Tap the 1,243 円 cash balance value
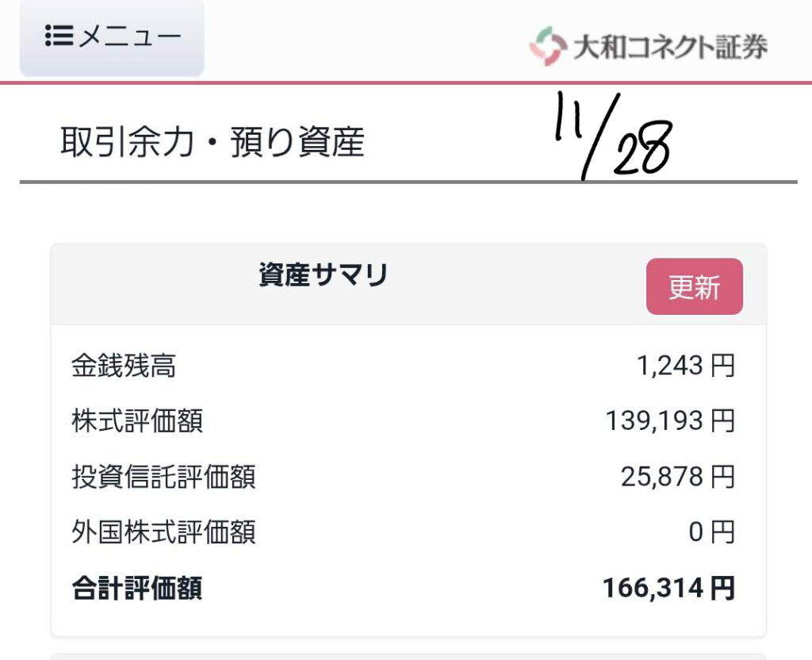 (x=685, y=366)
